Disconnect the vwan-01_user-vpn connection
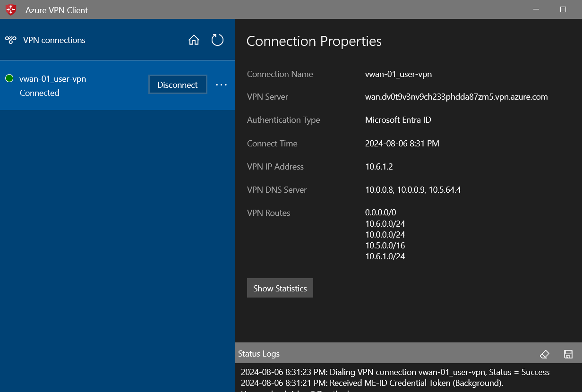The height and width of the screenshot is (392, 582). pyautogui.click(x=178, y=85)
